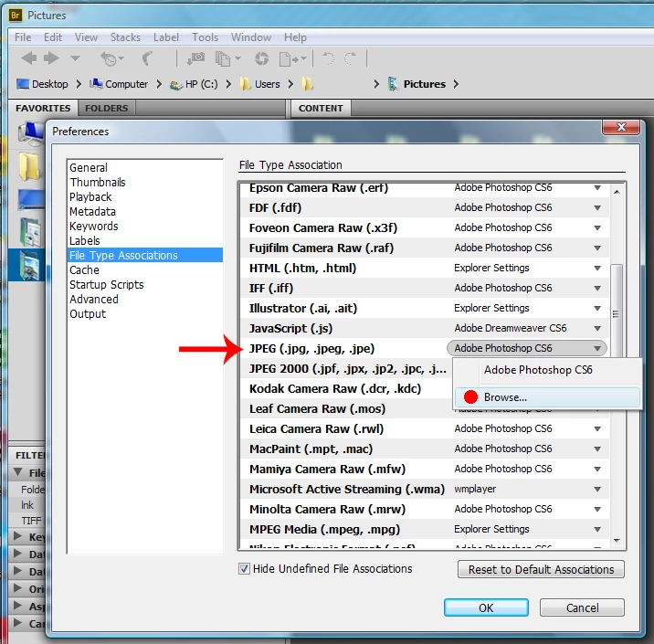This screenshot has height=644, width=654.
Task: Open the dropdown for HTML (.htm, .html)
Action: click(597, 268)
